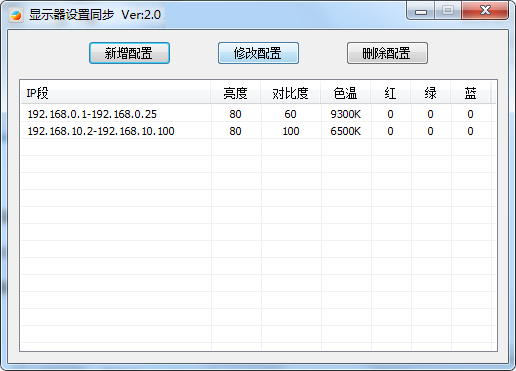Image resolution: width=516 pixels, height=371 pixels.
Task: Select row 192.168.10.2-192.168.10.100
Action: [x=256, y=131]
